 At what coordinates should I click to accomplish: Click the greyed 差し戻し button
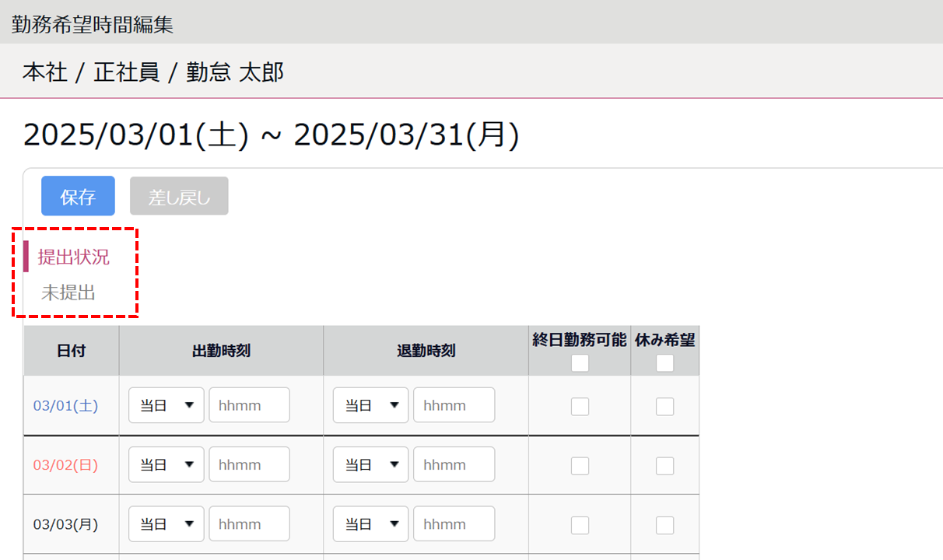coord(179,196)
